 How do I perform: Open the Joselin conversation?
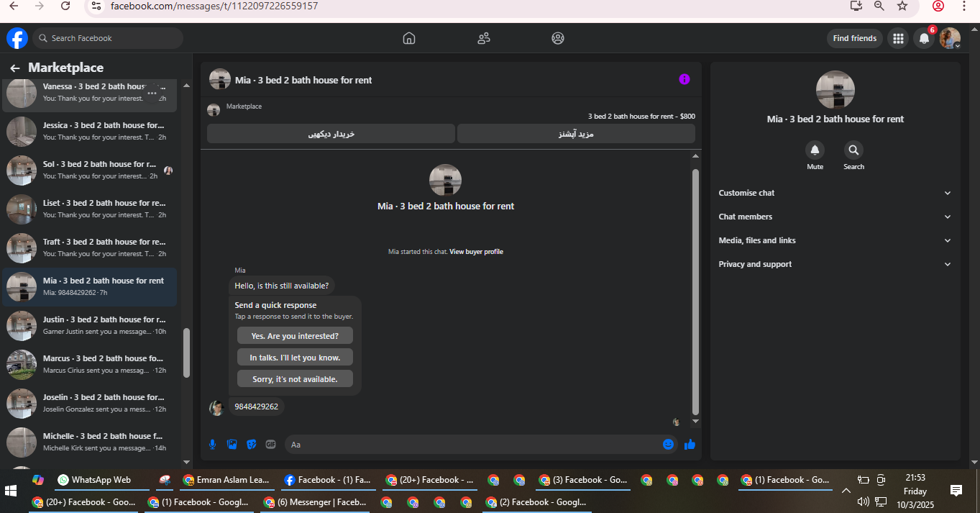coord(90,403)
